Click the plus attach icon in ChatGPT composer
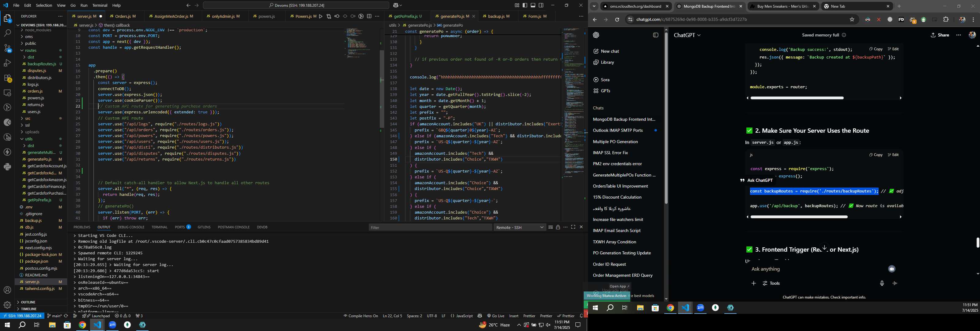The height and width of the screenshot is (331, 980). coord(754,283)
